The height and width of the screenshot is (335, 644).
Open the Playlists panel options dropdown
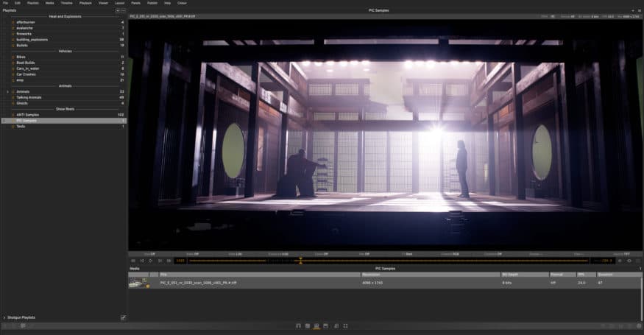(123, 10)
